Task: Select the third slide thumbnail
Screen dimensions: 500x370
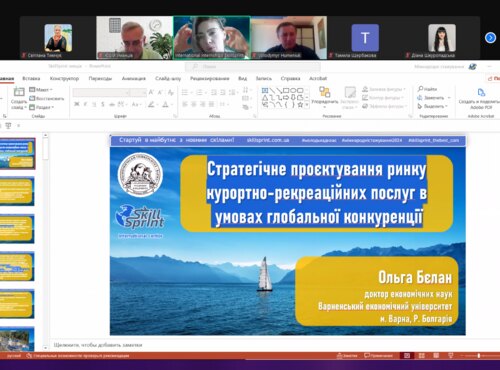Action: pos(16,229)
